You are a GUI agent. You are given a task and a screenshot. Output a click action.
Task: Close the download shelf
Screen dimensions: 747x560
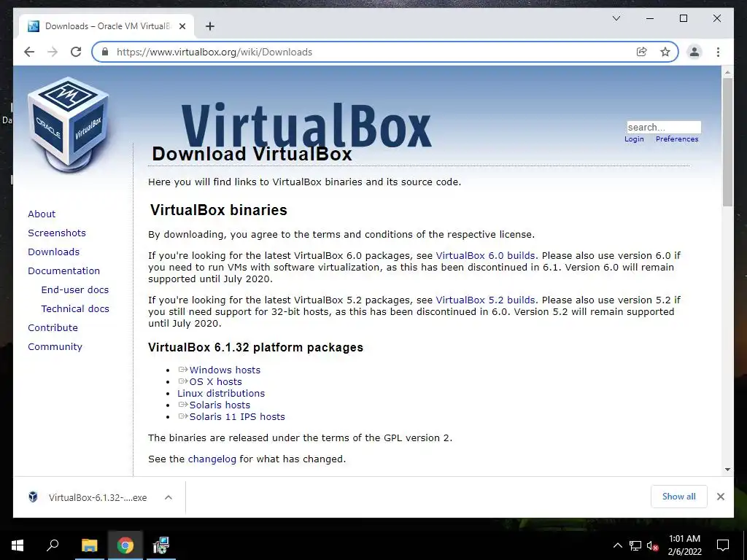point(720,497)
